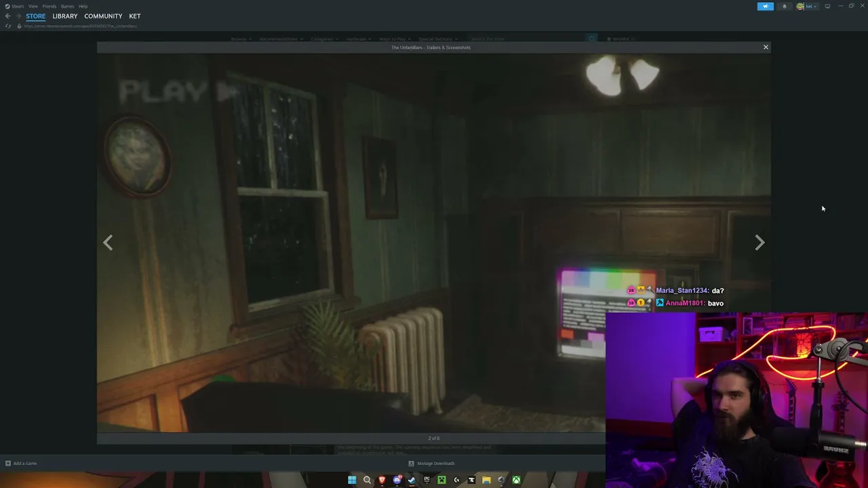The height and width of the screenshot is (488, 868).
Task: Expand the Browse store dropdown
Action: [241, 39]
